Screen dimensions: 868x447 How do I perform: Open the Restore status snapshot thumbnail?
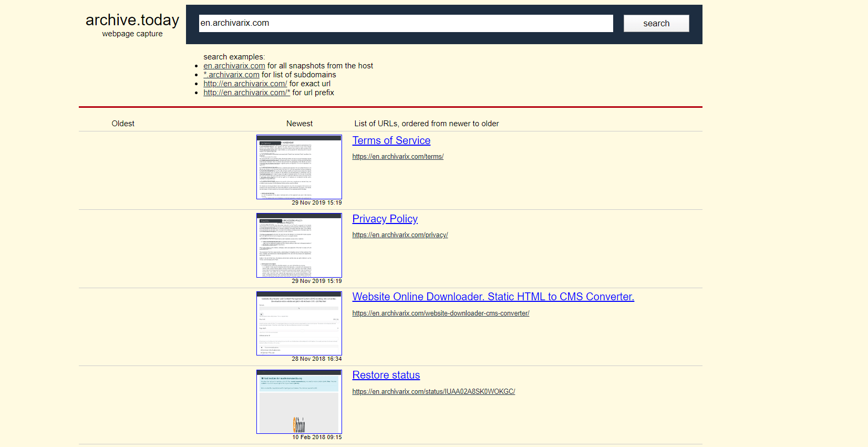click(299, 402)
